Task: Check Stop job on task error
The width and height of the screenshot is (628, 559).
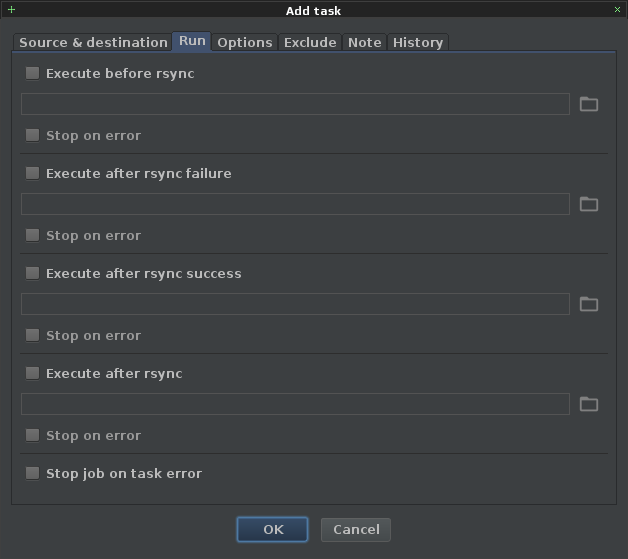Action: coord(32,473)
